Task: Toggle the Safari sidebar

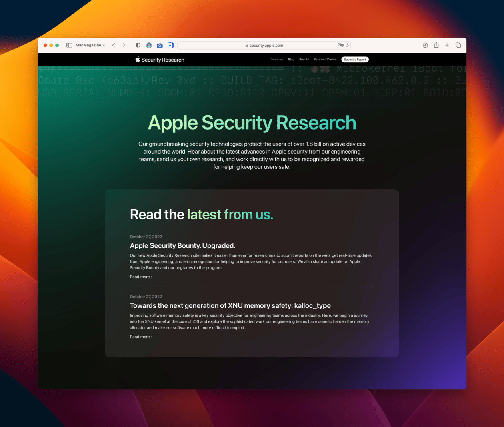Action: (x=69, y=45)
